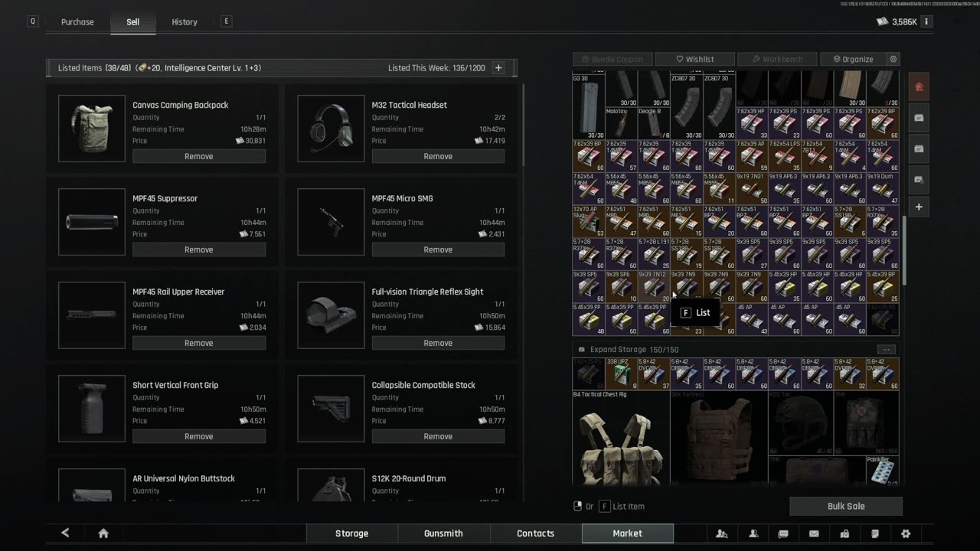The image size is (980, 551).
Task: Remove the Full-vision Triangle Reflex Sight listing
Action: coord(438,343)
